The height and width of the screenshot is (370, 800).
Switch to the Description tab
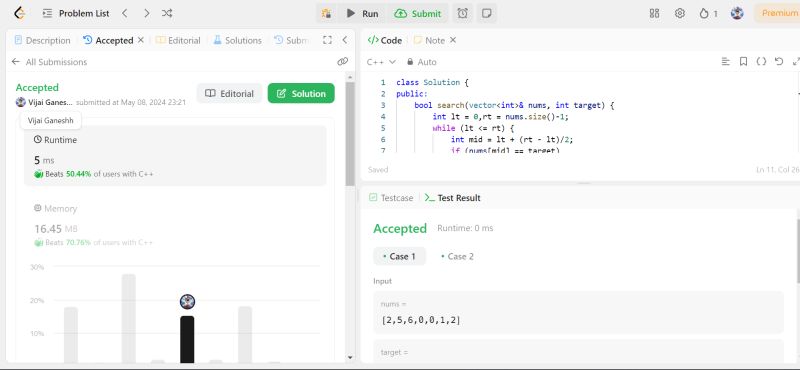[42, 40]
